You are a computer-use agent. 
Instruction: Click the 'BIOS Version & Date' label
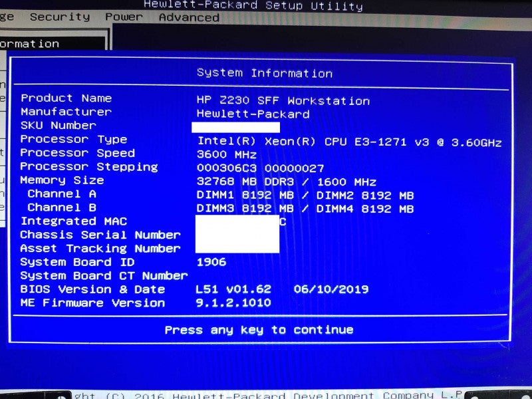coord(92,289)
